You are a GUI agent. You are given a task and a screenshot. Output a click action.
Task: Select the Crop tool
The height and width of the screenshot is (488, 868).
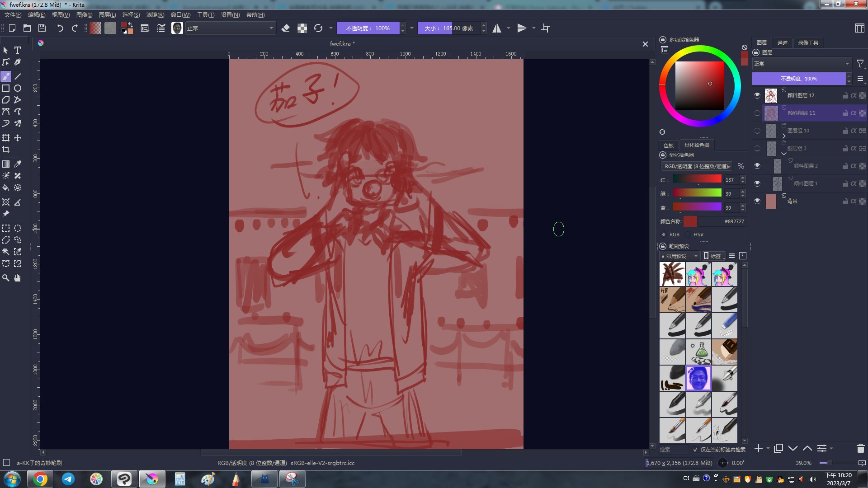6,150
